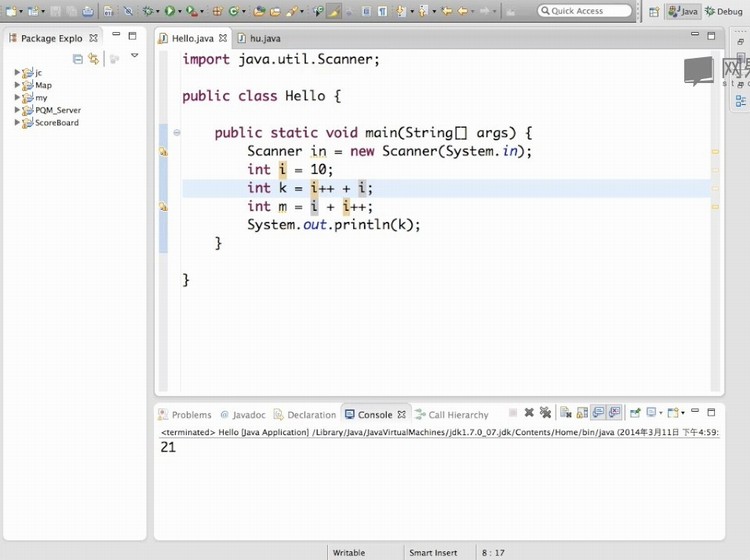The image size is (750, 560).
Task: Click the Quick Access search field
Action: tap(585, 11)
